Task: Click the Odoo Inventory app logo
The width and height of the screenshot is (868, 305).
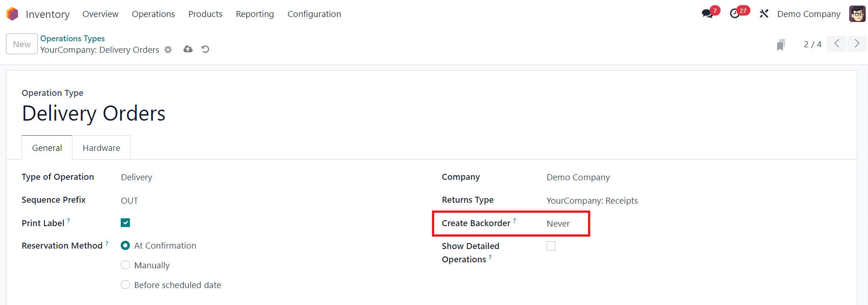Action: pos(12,14)
